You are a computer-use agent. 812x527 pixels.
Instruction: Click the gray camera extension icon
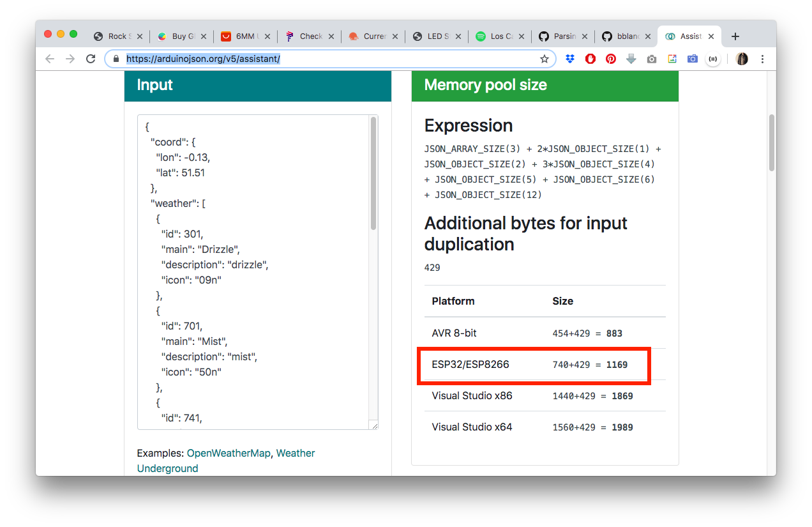point(652,59)
